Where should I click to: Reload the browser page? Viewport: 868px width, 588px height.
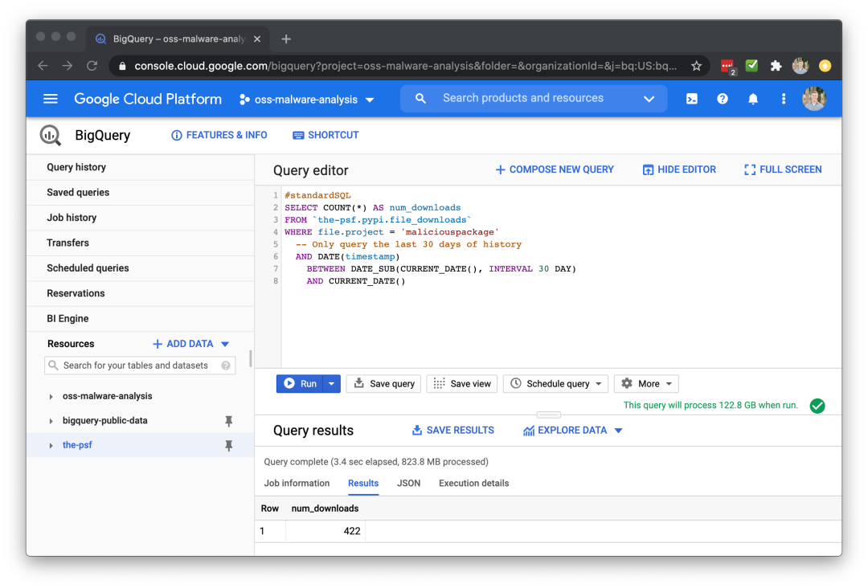(x=92, y=66)
